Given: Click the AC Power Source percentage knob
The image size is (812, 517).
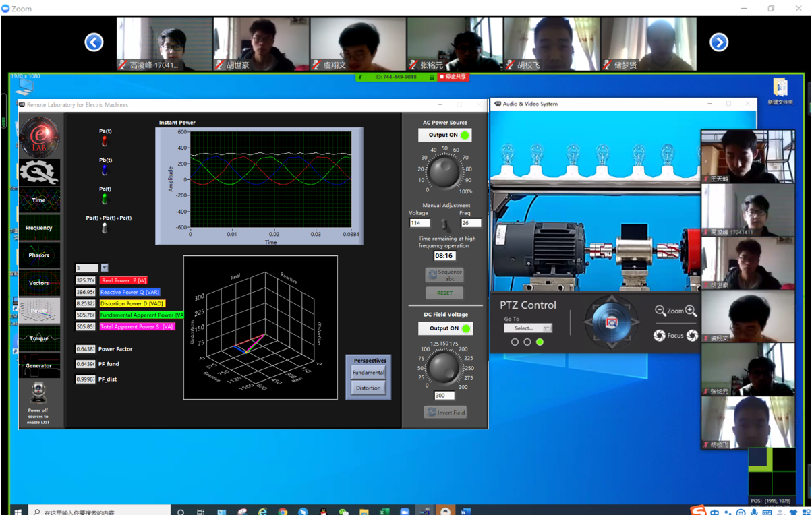Looking at the screenshot, I should 444,171.
